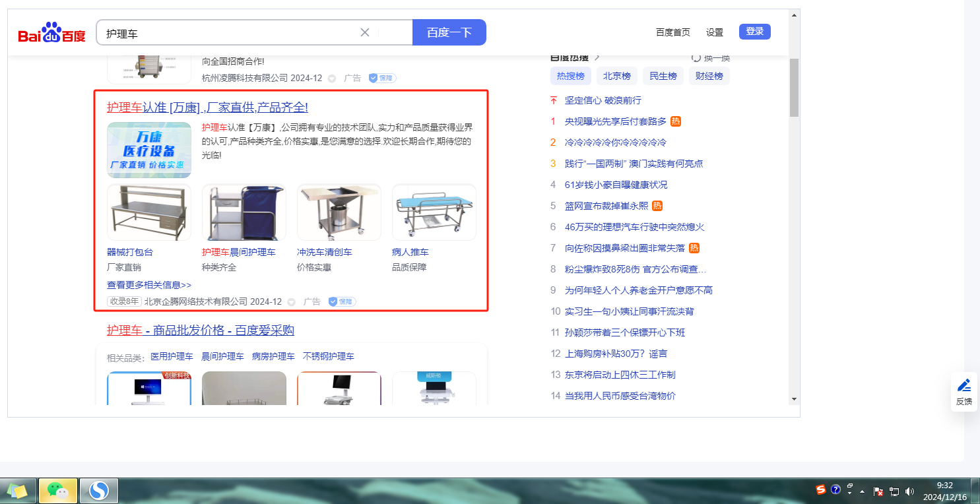Screen dimensions: 980x504
Task: Click the 护理车晨间护理车 product link
Action: [239, 252]
